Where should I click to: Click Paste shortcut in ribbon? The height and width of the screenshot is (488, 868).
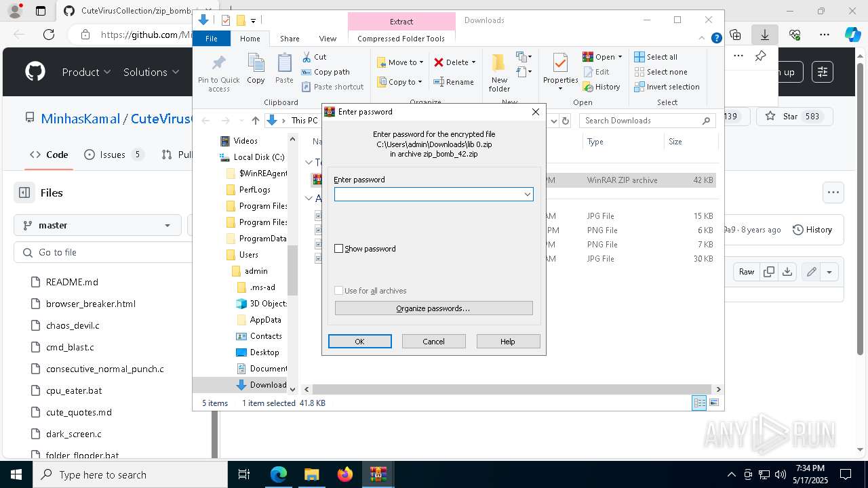tap(332, 87)
